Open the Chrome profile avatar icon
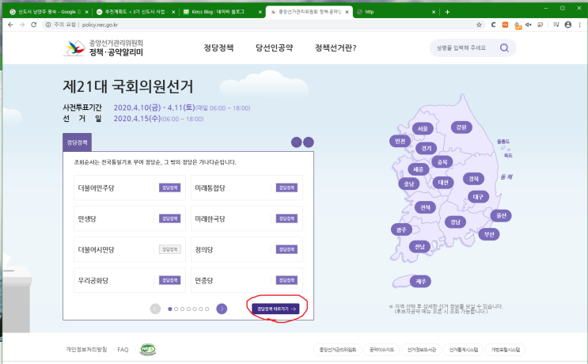Image resolution: width=588 pixels, height=364 pixels. 568,25
